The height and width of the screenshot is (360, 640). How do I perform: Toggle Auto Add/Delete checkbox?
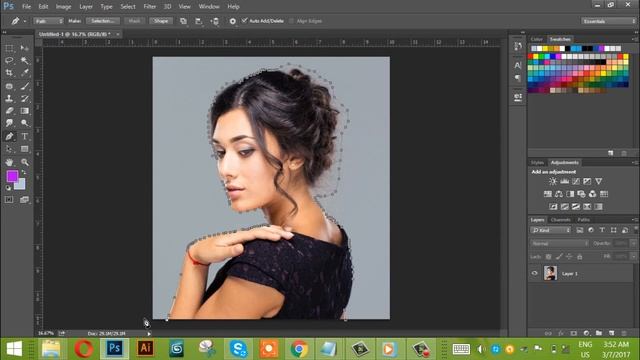coord(244,20)
